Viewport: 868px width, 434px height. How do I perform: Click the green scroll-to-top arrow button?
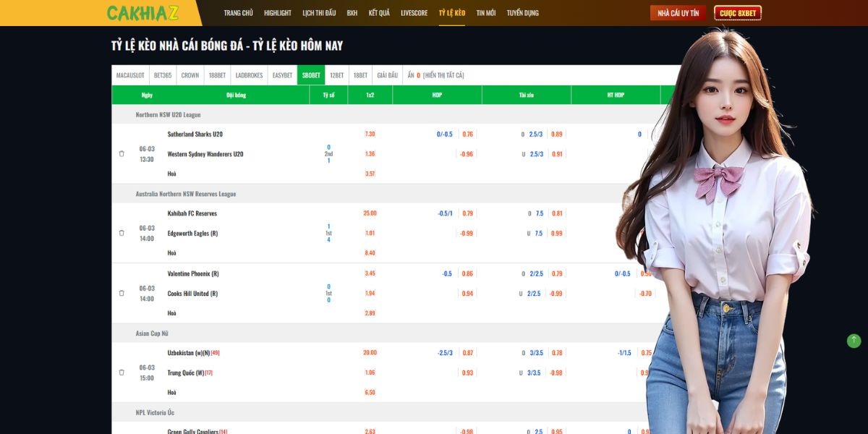pos(854,341)
